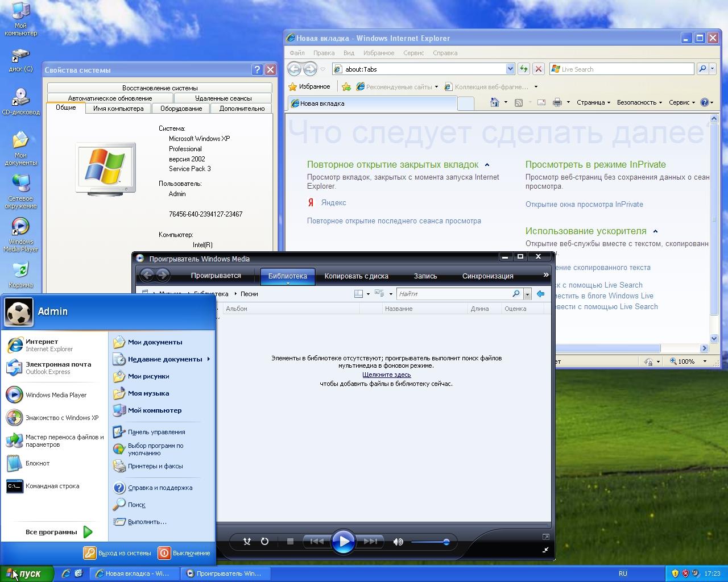Click the Панель управления start menu entry
This screenshot has width=728, height=582.
pyautogui.click(x=156, y=432)
